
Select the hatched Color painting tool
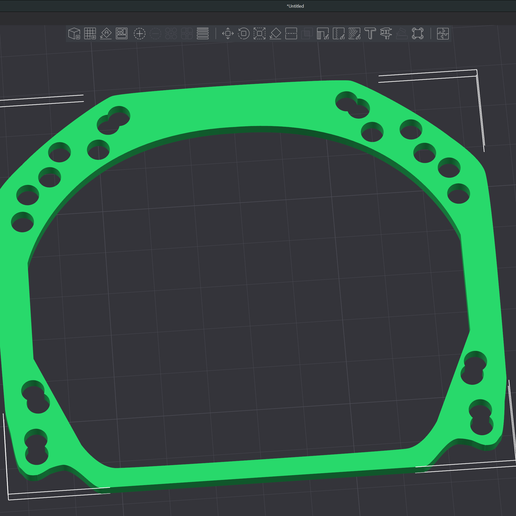[x=354, y=34]
